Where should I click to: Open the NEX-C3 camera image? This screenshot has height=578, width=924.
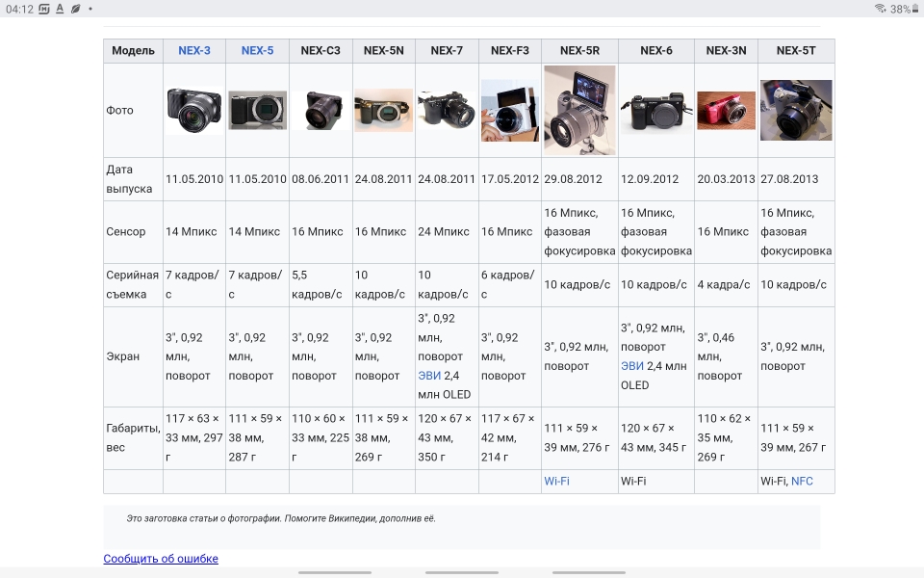(x=320, y=111)
